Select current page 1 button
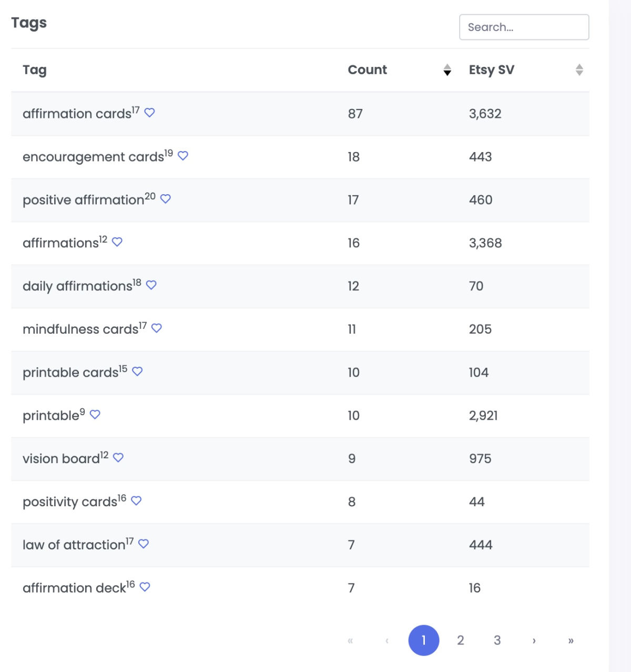This screenshot has height=672, width=631. (424, 640)
